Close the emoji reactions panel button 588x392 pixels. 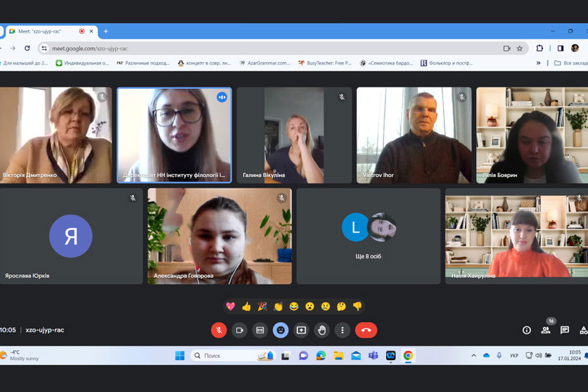(x=280, y=330)
